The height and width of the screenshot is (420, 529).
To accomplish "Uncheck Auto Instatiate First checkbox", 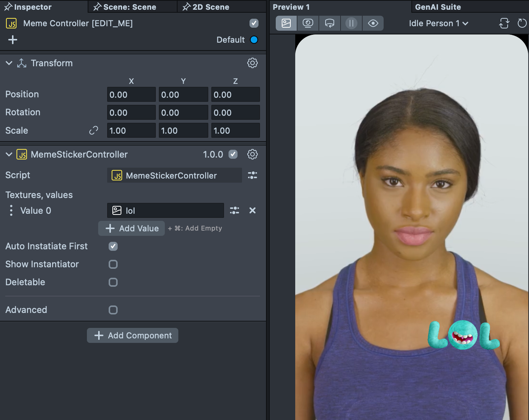I will pos(113,246).
